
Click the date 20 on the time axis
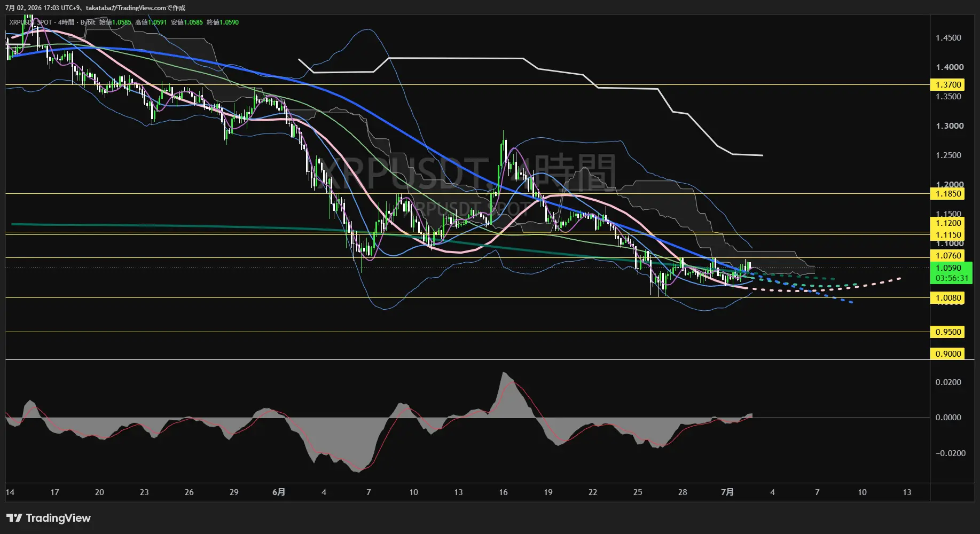click(x=99, y=492)
